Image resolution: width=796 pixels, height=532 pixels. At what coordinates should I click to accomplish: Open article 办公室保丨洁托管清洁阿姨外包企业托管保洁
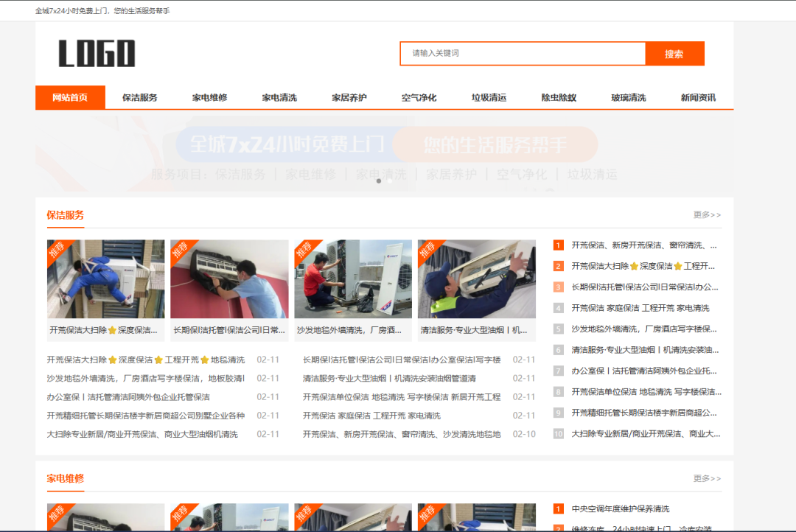[x=128, y=397]
